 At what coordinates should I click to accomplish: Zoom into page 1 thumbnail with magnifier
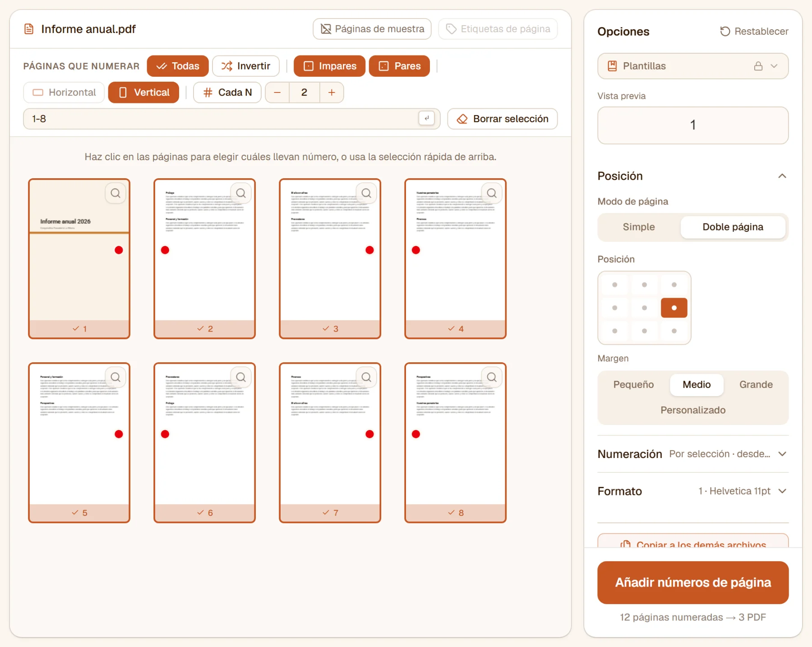click(x=115, y=193)
